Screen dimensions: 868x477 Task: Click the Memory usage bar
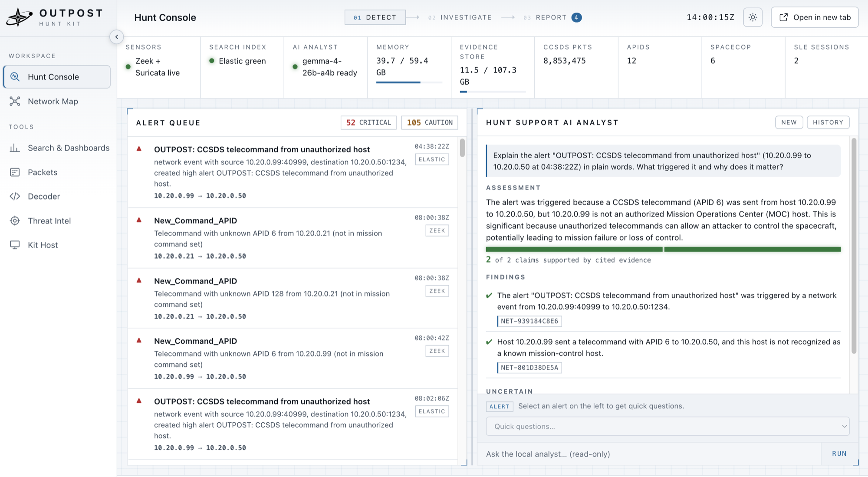point(409,82)
